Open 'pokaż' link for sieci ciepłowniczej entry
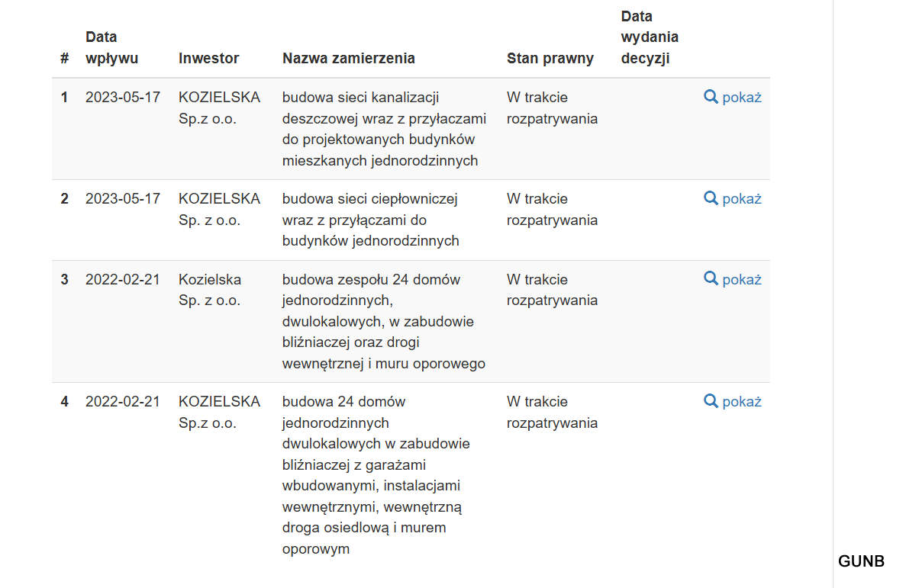The image size is (906, 588). point(733,199)
